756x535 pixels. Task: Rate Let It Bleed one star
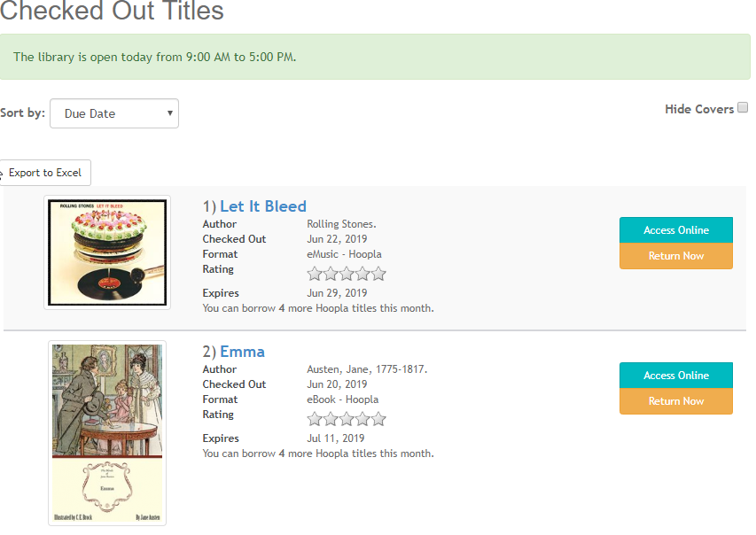(315, 274)
